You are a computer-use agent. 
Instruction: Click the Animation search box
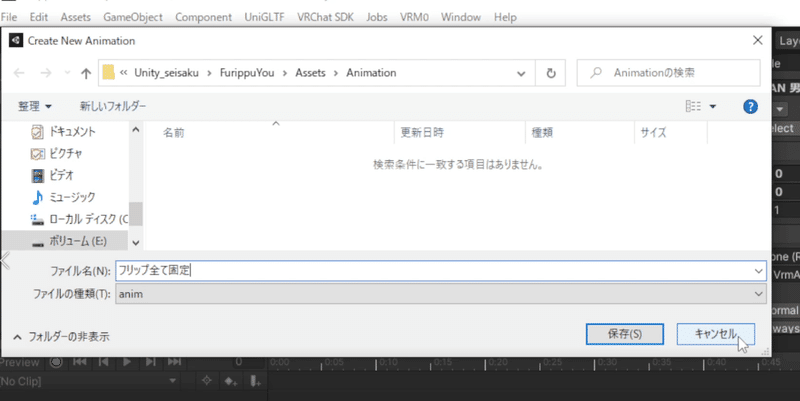[x=668, y=73]
